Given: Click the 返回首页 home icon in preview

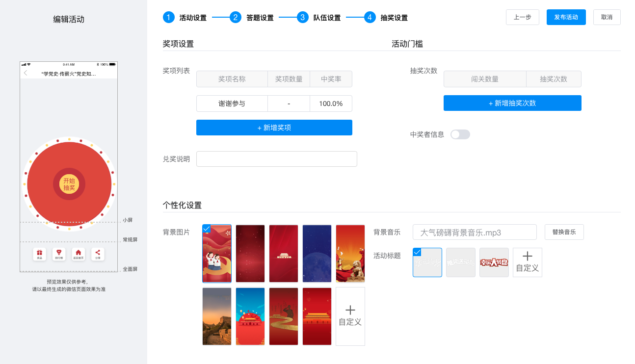Looking at the screenshot, I should [78, 254].
